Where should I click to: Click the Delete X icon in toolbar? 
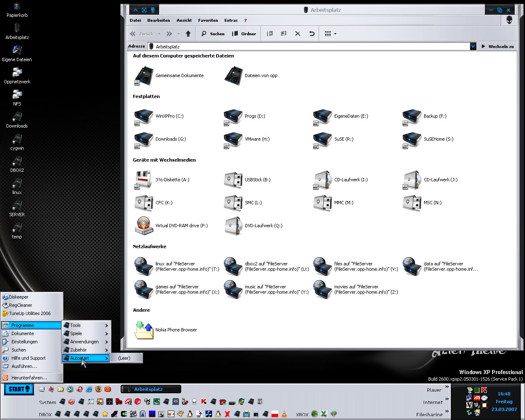tap(298, 34)
